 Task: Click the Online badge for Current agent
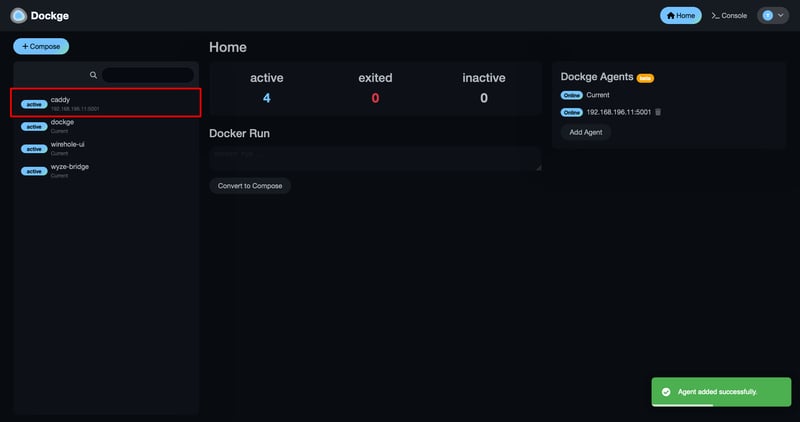point(572,95)
